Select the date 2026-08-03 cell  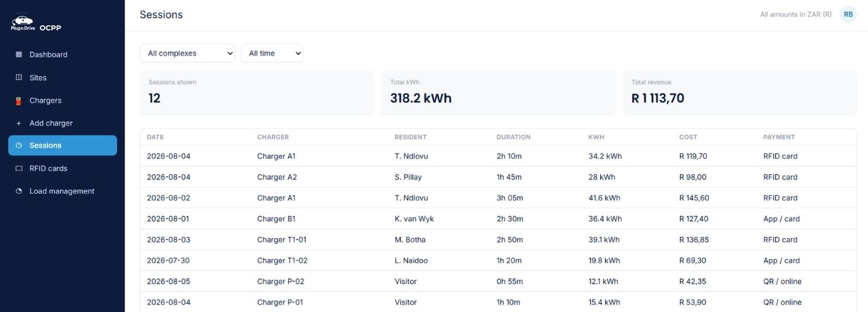point(169,239)
